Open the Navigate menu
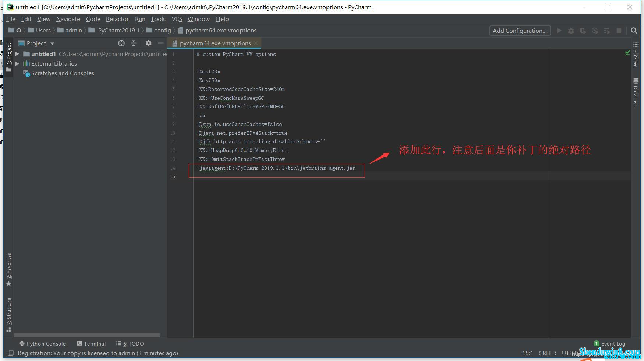This screenshot has width=644, height=361. [68, 19]
